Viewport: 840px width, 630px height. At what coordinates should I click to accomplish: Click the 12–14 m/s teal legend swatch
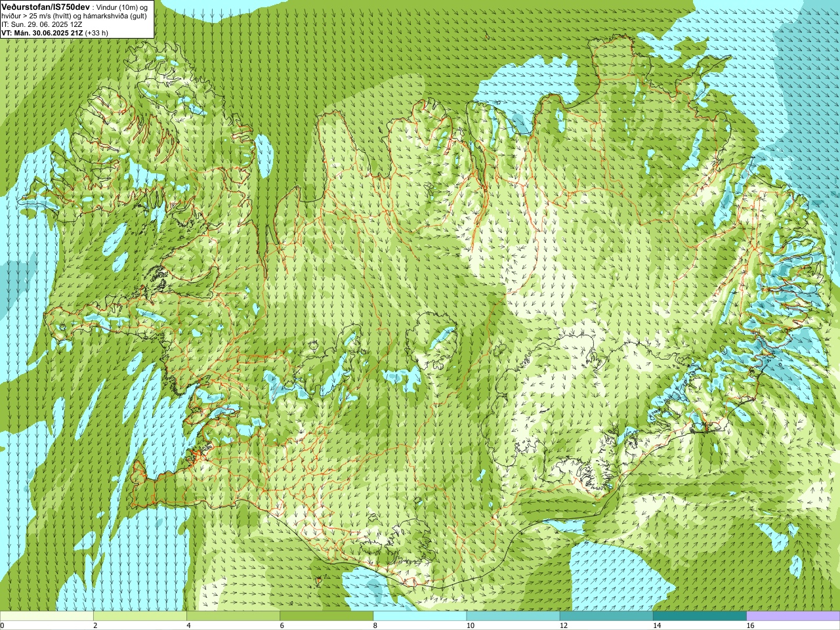tap(606, 616)
